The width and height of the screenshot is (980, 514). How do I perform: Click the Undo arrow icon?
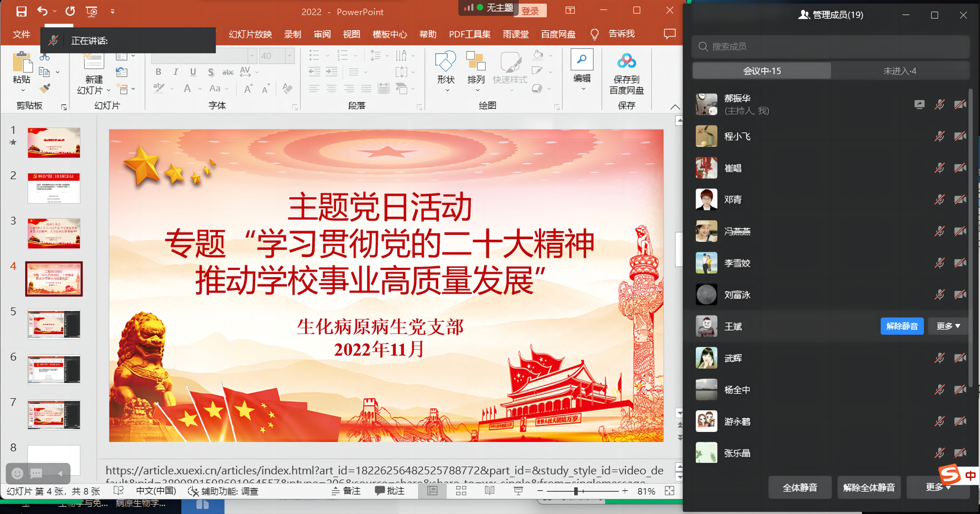pos(42,12)
